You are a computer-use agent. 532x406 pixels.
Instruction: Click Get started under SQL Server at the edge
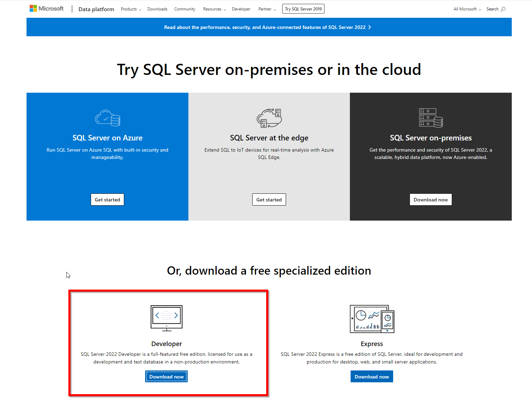[x=269, y=200]
